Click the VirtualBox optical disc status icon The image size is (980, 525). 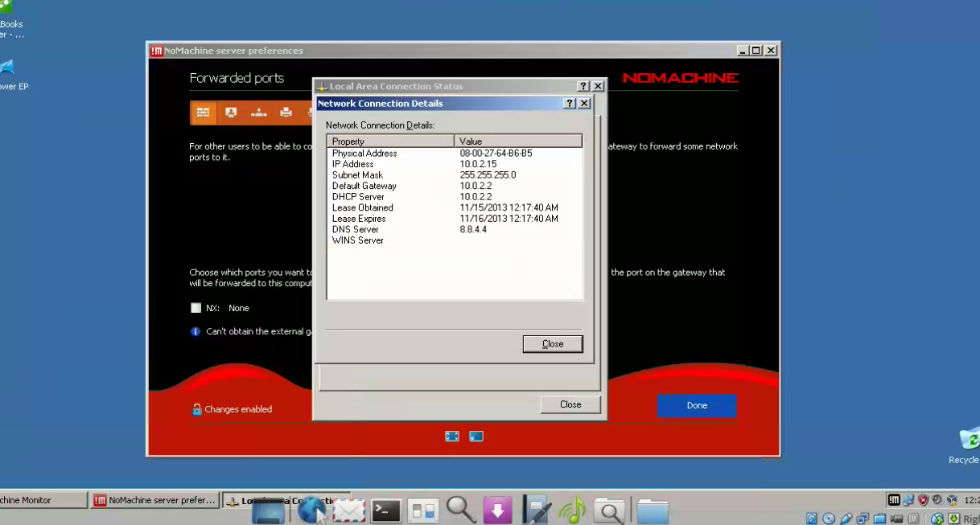click(829, 519)
